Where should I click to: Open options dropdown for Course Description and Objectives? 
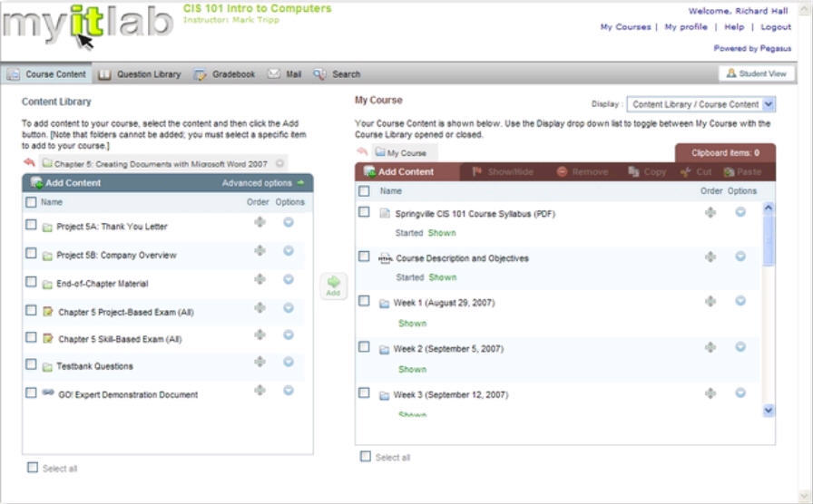coord(740,257)
